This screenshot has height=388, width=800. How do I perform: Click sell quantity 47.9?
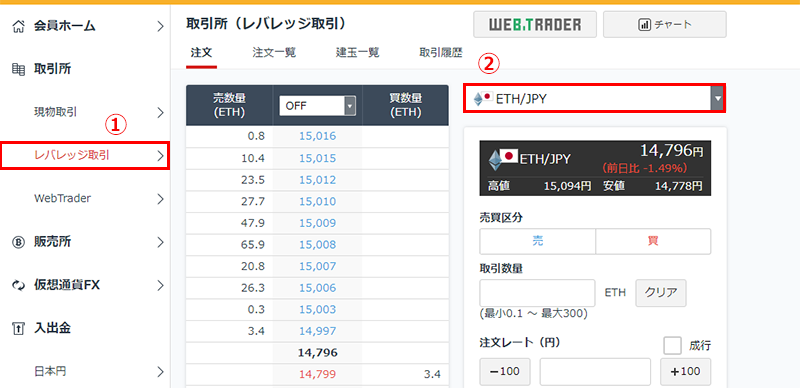click(254, 223)
